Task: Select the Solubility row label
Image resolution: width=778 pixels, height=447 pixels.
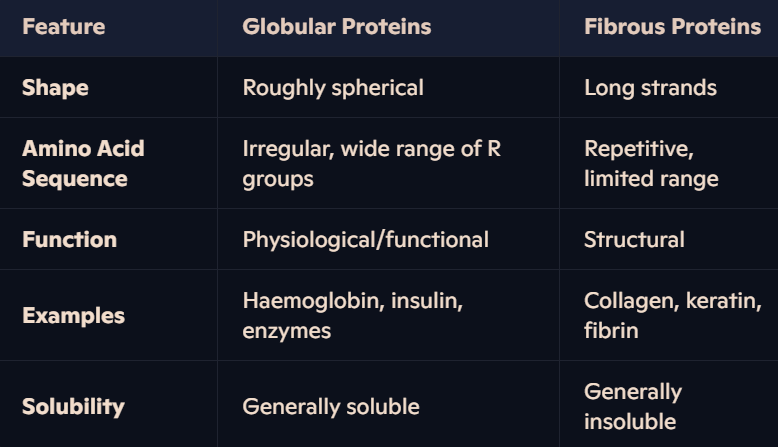Action: [73, 407]
